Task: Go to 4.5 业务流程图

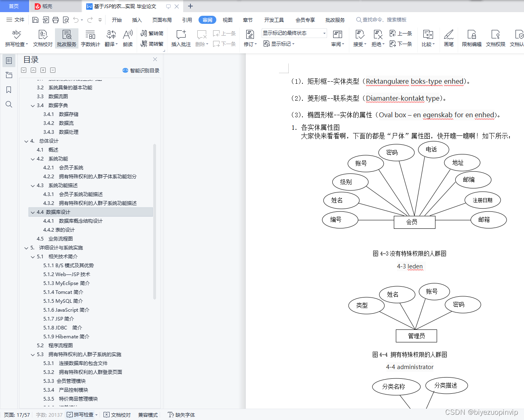Action: (55, 239)
